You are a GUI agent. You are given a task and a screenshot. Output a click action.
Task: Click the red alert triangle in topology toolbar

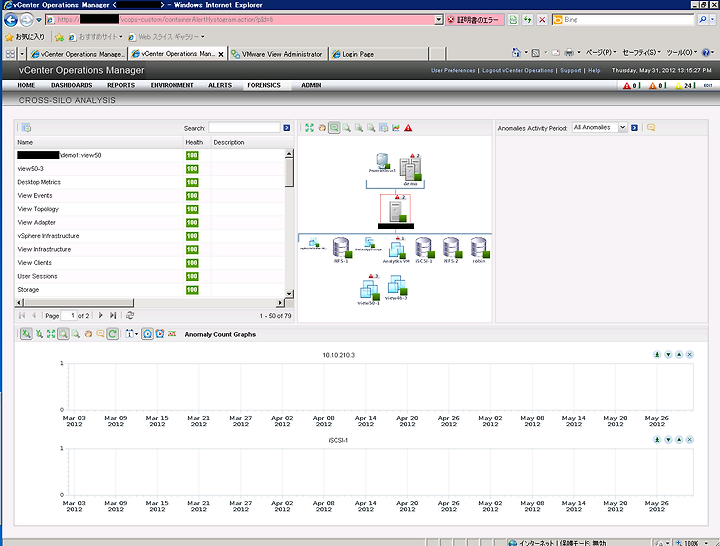pos(408,128)
